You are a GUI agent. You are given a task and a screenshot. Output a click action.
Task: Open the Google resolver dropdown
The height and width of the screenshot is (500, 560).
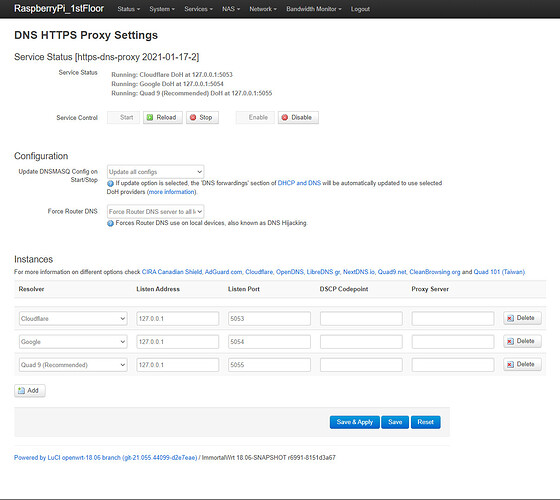click(x=73, y=342)
